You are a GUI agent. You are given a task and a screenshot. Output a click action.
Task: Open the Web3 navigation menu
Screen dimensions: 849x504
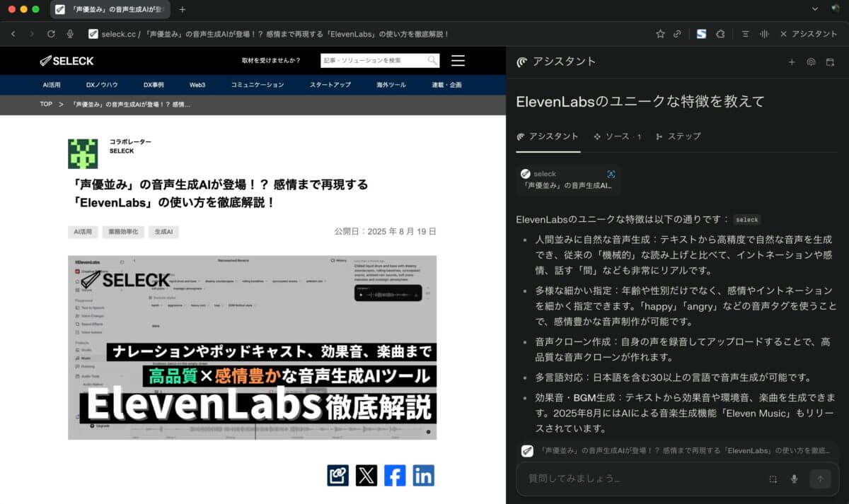(x=197, y=85)
